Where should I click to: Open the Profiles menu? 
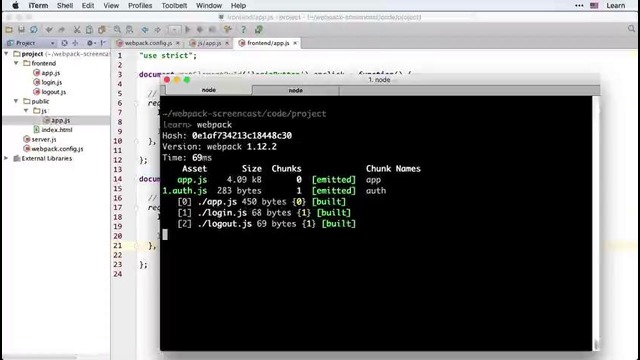140,6
